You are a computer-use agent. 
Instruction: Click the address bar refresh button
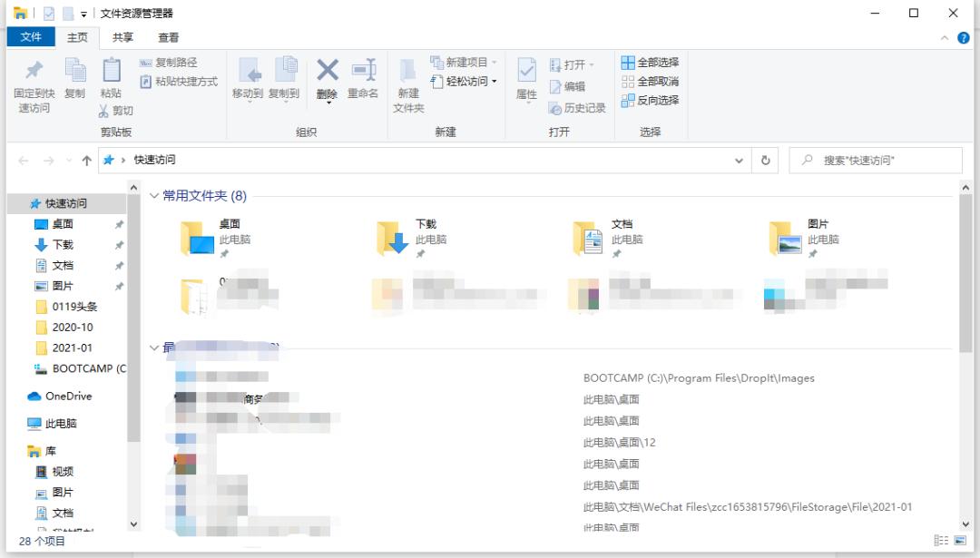(x=765, y=160)
